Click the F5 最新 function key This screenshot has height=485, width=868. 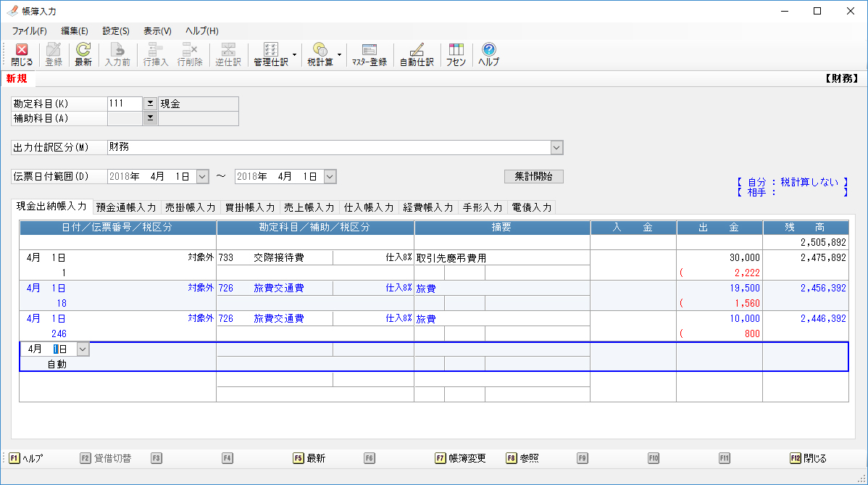tap(309, 458)
